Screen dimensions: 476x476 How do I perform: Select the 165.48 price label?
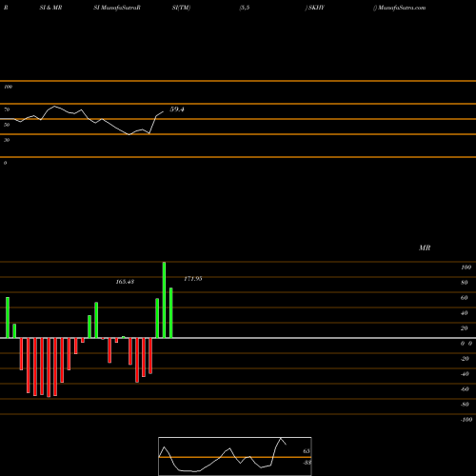click(125, 282)
